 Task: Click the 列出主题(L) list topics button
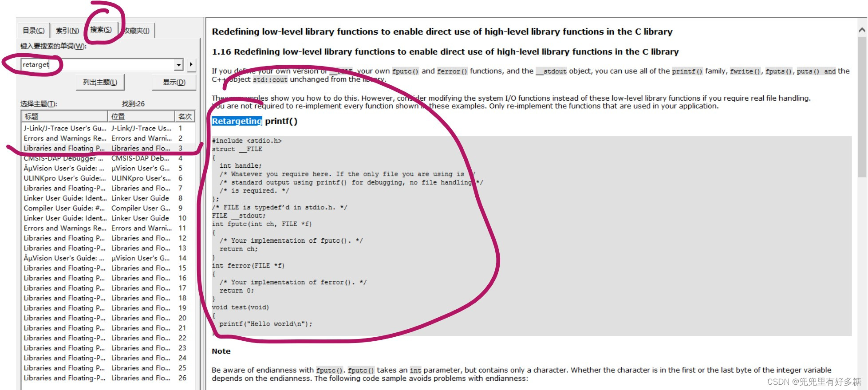[100, 83]
